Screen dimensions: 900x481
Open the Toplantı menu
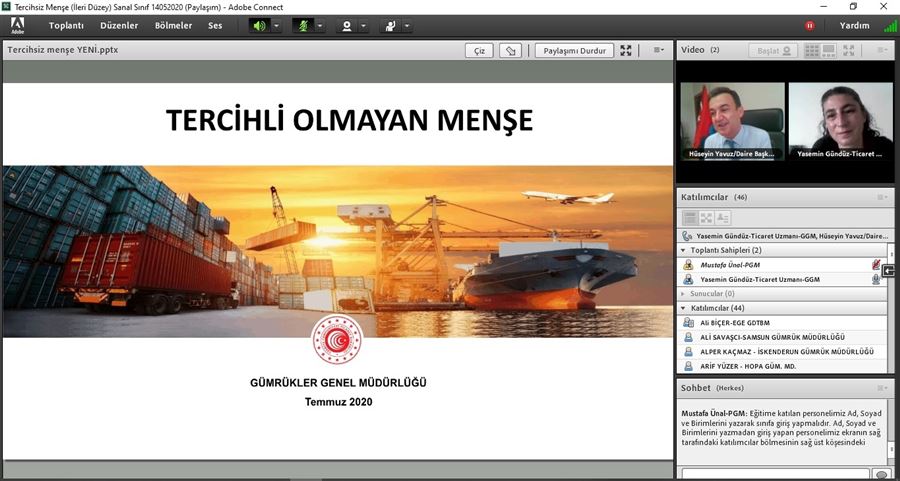point(66,26)
